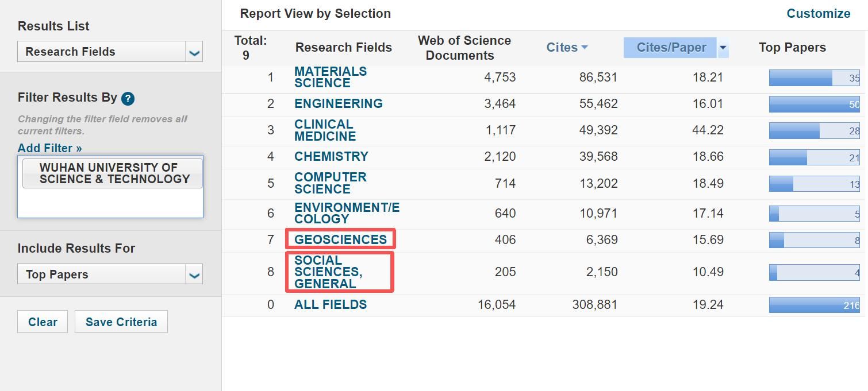Screen dimensions: 868x391
Task: Open the COMPUTER SCIENCE field link
Action: point(330,183)
